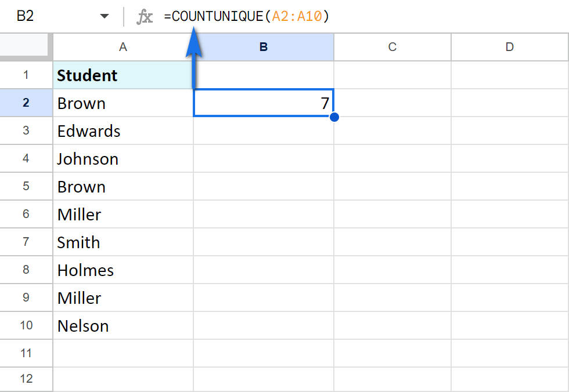Select column A header

[123, 47]
